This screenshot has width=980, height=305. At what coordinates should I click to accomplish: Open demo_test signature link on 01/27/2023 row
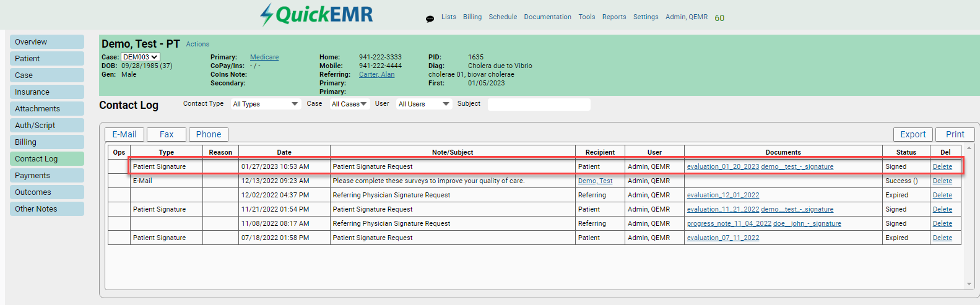[797, 166]
